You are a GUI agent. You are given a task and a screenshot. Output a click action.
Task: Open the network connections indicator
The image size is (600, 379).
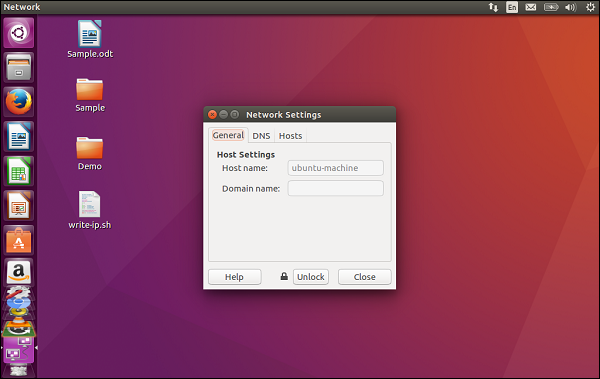(x=493, y=7)
